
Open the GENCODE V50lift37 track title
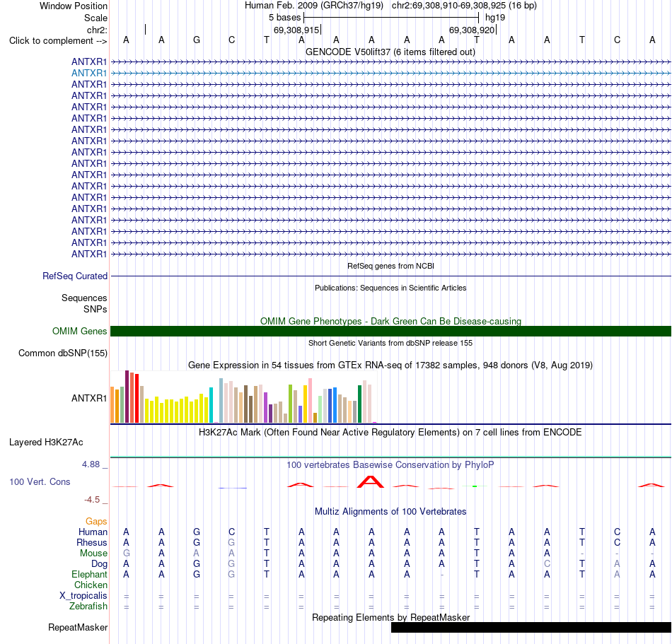(x=390, y=52)
